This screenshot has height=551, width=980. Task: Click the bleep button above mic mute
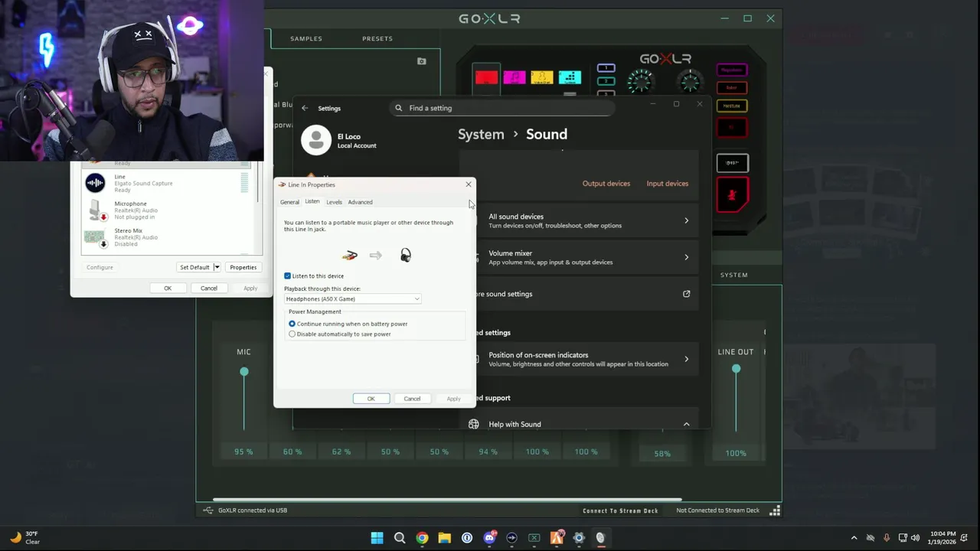[x=732, y=163]
